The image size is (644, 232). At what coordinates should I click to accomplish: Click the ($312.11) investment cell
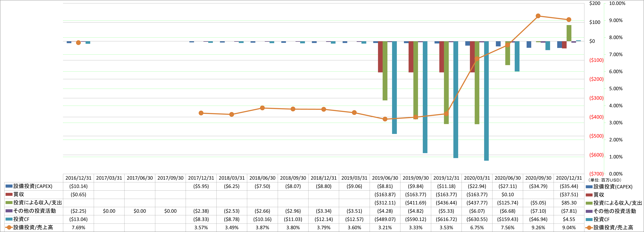385,203
